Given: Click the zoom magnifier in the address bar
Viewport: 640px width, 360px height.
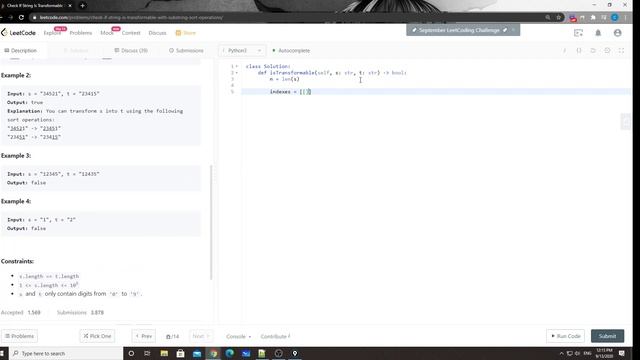Looking at the screenshot, I should (x=547, y=18).
